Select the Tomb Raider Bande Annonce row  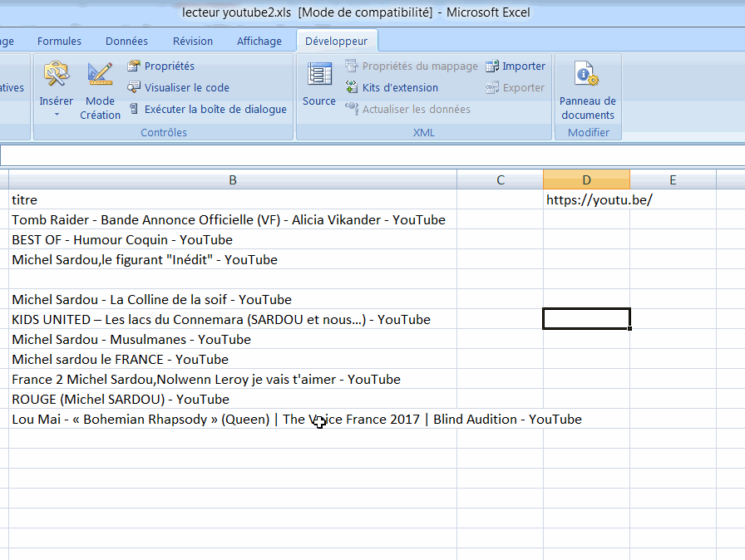point(233,219)
